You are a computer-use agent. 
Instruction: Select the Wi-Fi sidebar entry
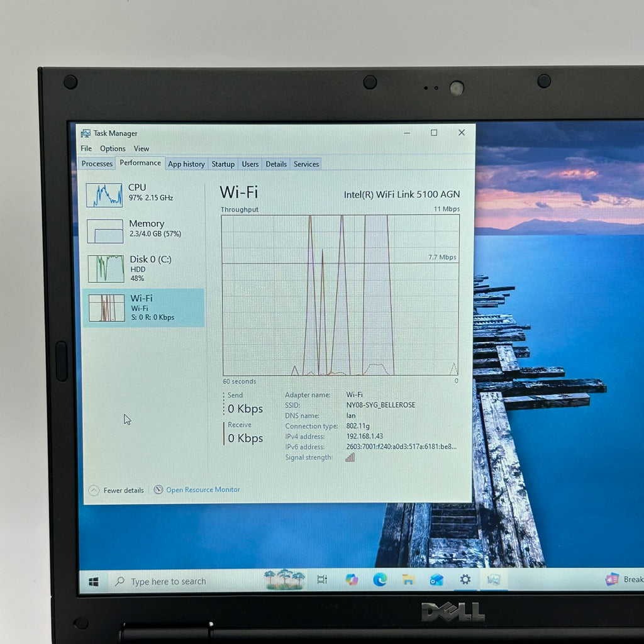pos(143,308)
